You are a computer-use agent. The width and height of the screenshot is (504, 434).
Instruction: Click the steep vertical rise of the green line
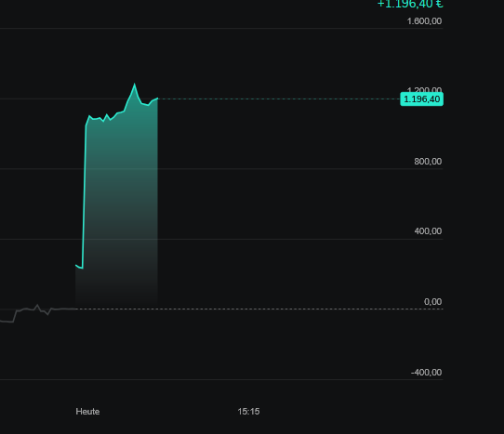[85, 196]
